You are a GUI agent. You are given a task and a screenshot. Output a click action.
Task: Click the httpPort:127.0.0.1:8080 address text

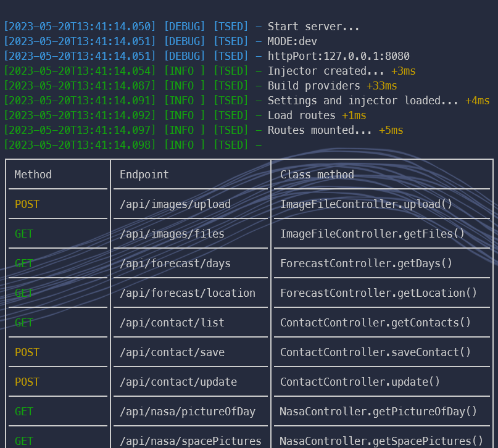click(x=338, y=56)
